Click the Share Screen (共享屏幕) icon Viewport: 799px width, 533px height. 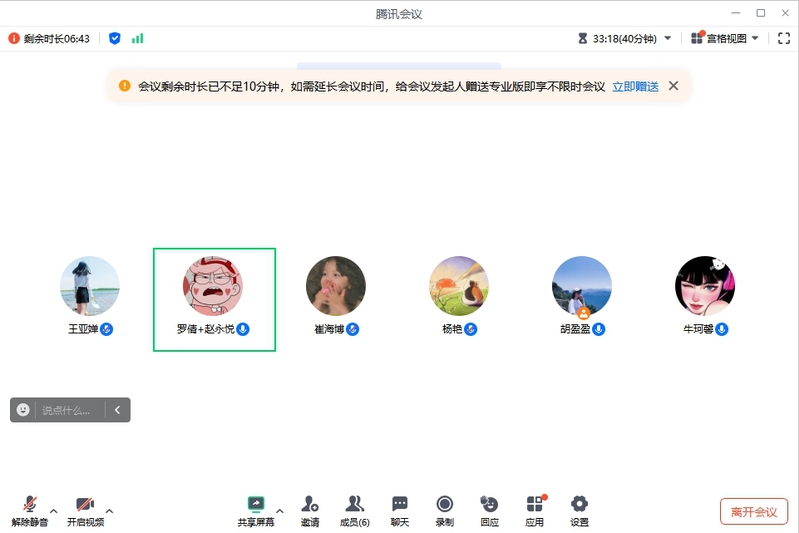click(256, 505)
